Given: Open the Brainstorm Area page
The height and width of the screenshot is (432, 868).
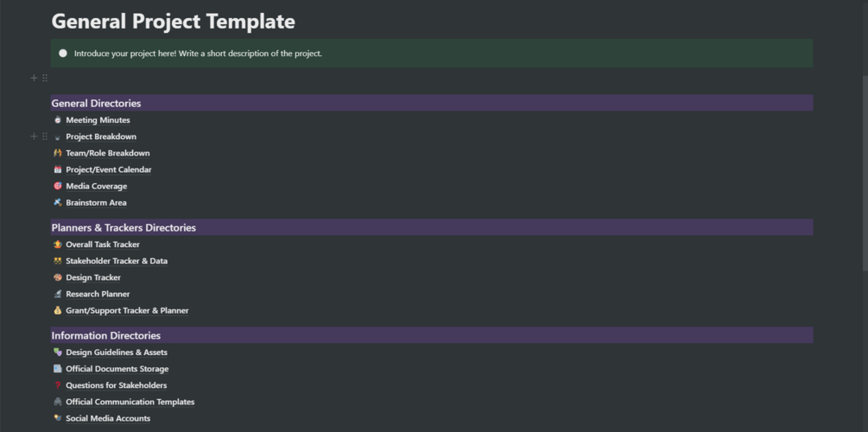Looking at the screenshot, I should pos(96,203).
